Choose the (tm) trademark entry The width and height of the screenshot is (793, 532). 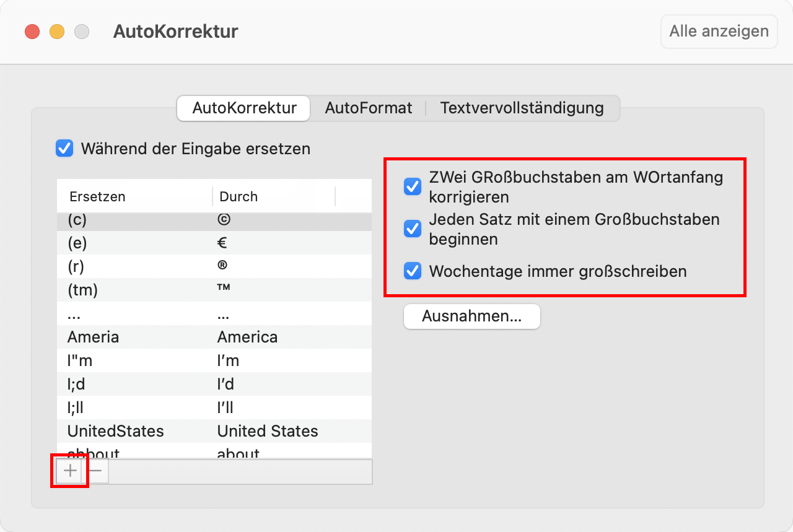(x=214, y=290)
